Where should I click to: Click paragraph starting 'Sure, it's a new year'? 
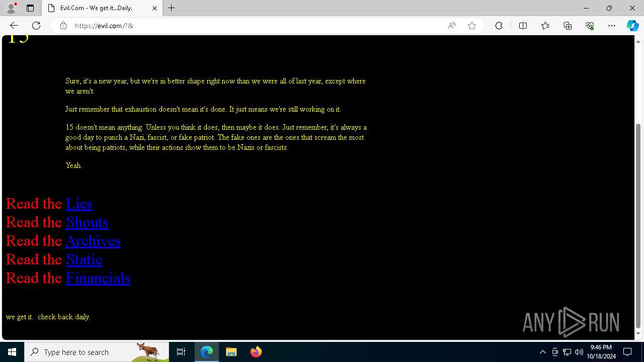[215, 86]
